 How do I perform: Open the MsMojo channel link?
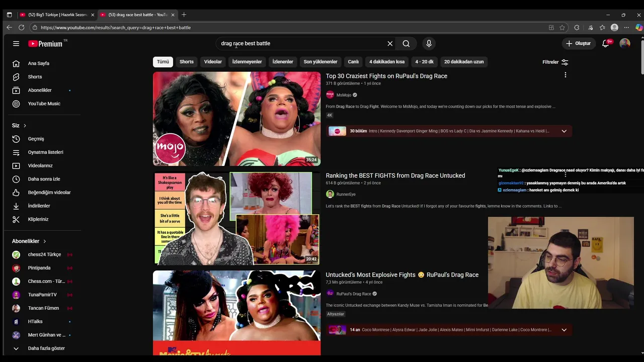[x=344, y=95]
